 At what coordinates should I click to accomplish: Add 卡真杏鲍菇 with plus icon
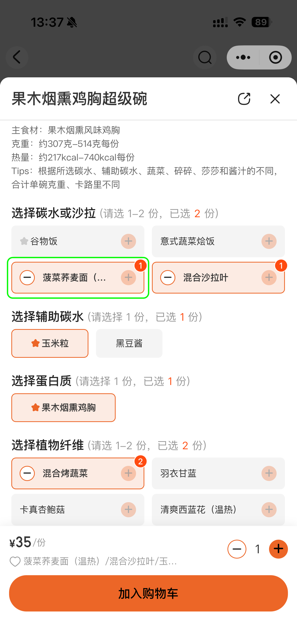pyautogui.click(x=128, y=510)
